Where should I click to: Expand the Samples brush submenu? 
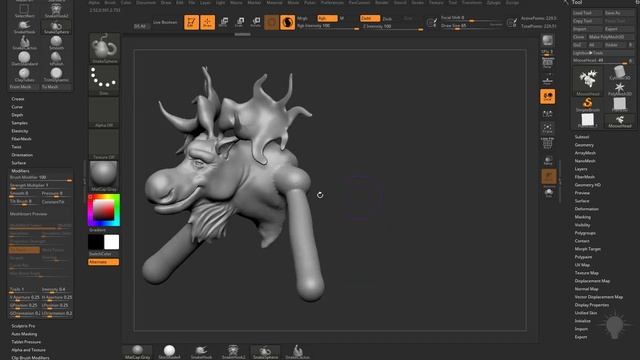(x=20, y=123)
